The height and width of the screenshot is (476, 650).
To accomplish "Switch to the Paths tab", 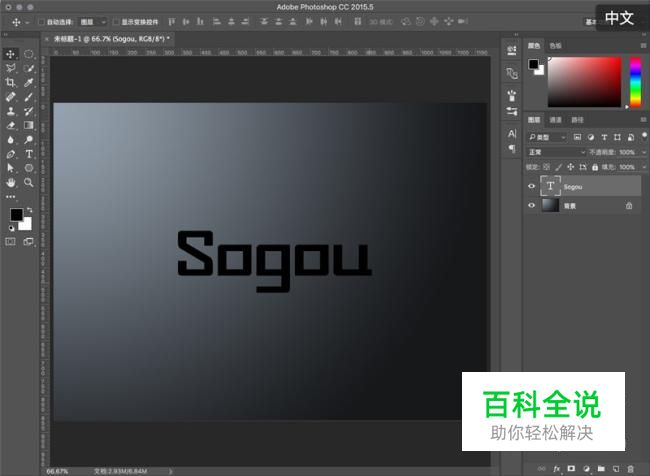I will tap(577, 120).
